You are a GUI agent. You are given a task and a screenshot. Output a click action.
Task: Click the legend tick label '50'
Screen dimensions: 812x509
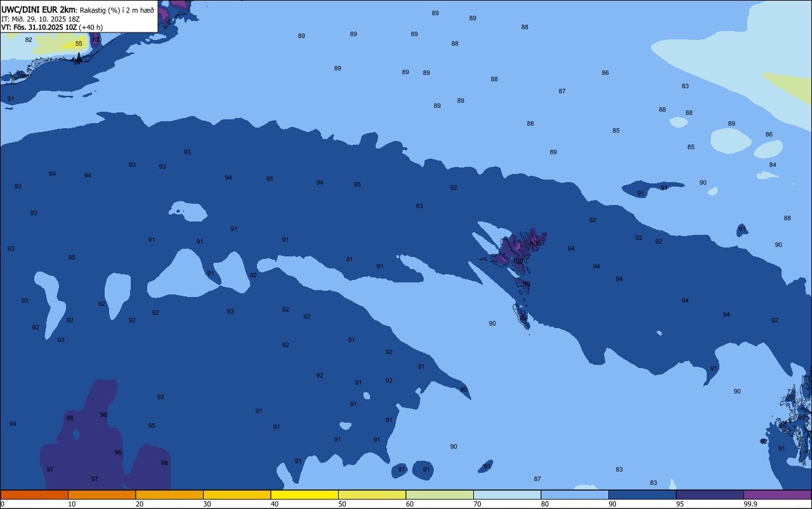pyautogui.click(x=342, y=504)
